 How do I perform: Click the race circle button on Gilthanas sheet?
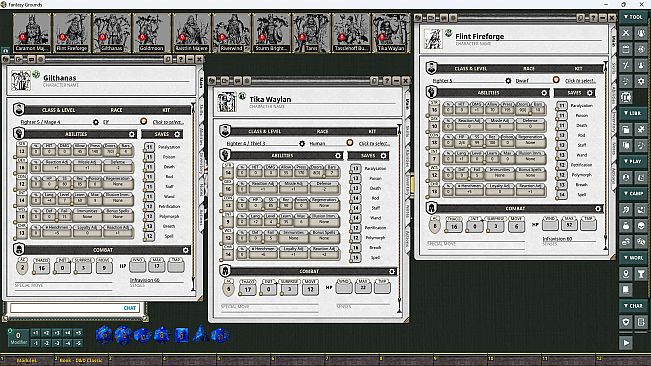tap(143, 121)
